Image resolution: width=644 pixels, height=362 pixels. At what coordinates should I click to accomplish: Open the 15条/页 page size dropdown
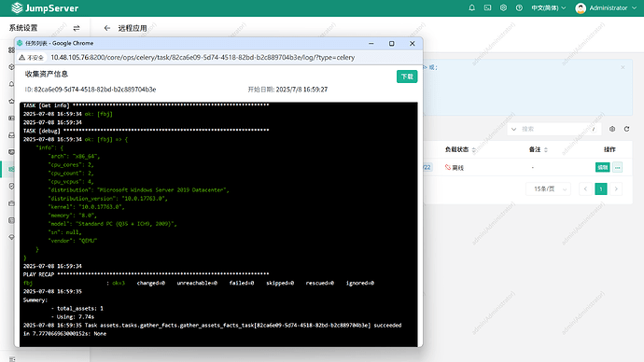tap(548, 188)
